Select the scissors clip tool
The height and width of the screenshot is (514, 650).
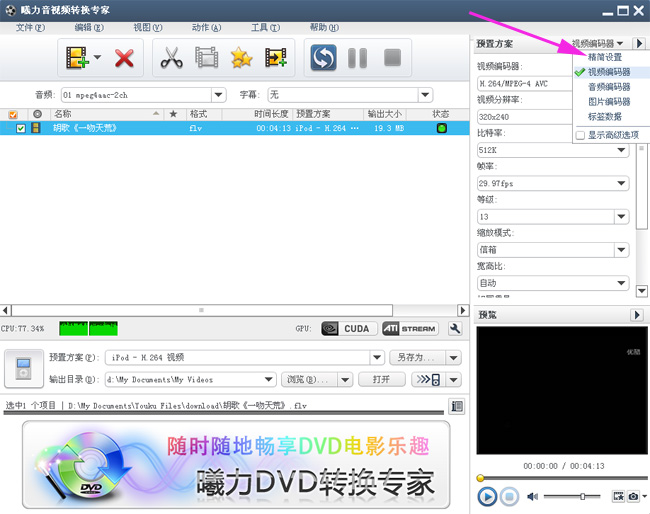[172, 58]
